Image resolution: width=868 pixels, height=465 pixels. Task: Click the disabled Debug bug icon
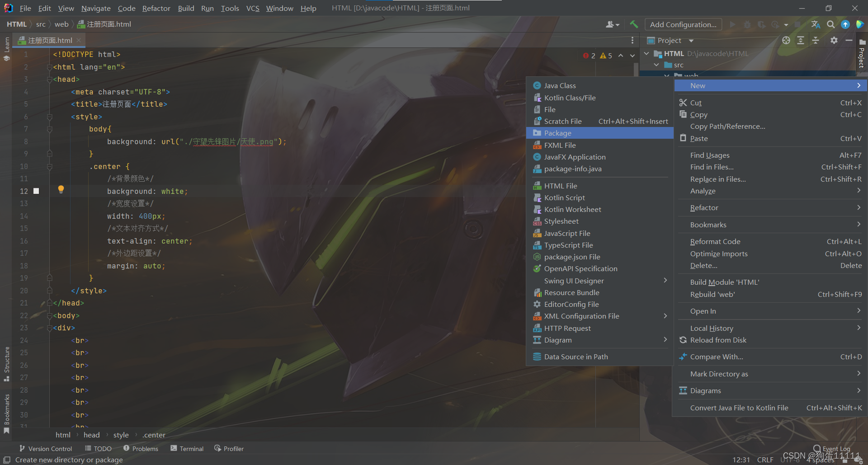click(747, 24)
